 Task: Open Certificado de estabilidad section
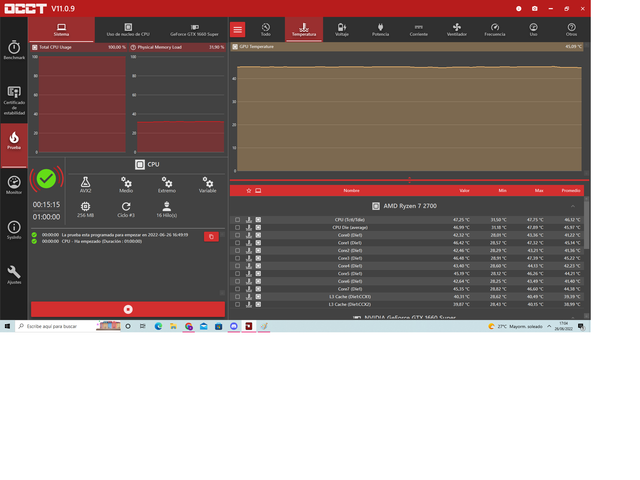pyautogui.click(x=14, y=100)
